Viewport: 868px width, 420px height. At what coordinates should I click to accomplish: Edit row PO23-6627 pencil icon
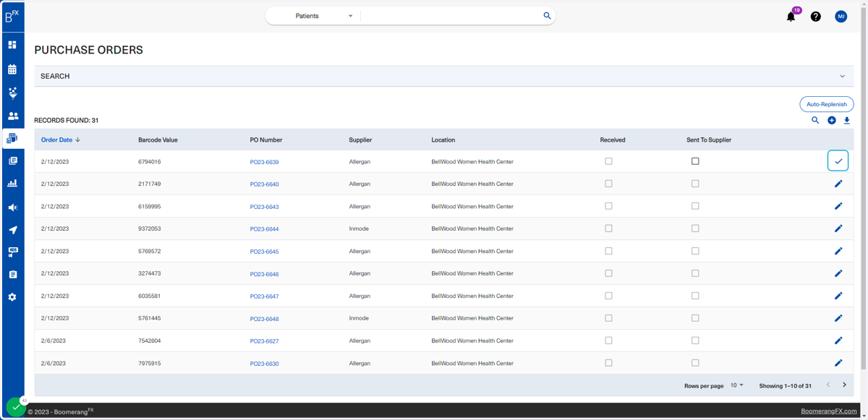[838, 340]
